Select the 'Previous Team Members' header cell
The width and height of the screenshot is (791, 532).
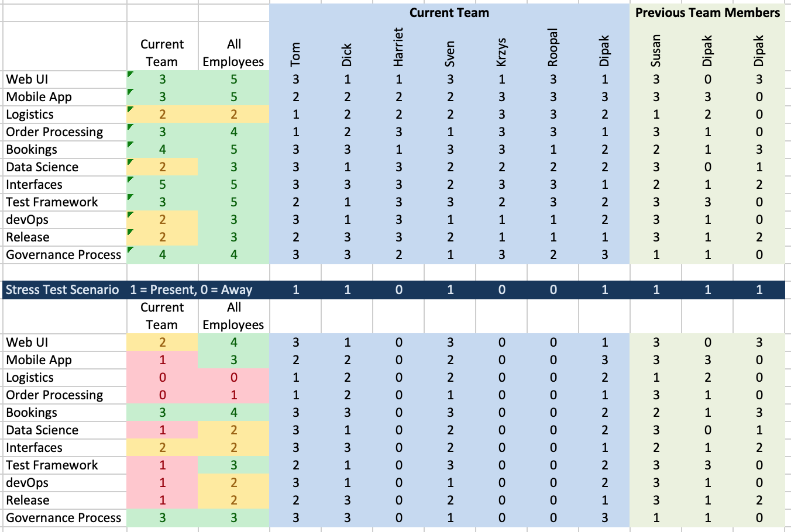(707, 13)
